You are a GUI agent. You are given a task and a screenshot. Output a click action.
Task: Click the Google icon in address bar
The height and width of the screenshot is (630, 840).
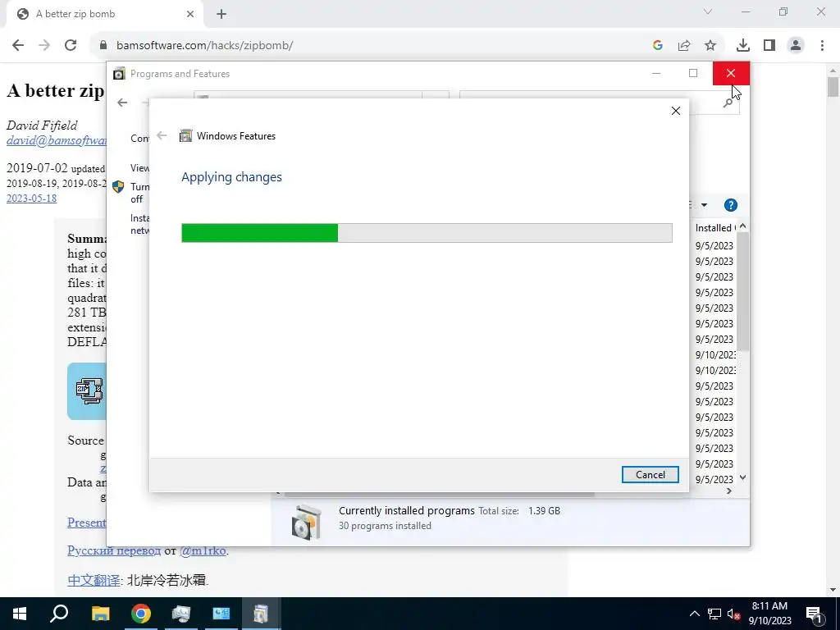pos(658,46)
